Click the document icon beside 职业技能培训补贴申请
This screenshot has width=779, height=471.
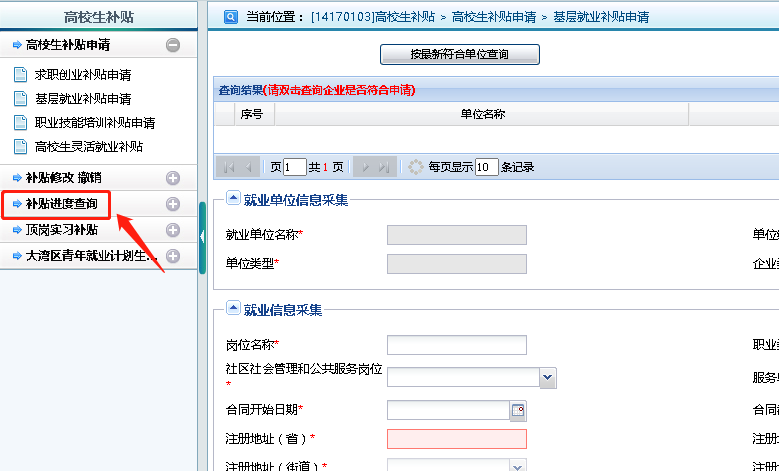pyautogui.click(x=20, y=122)
